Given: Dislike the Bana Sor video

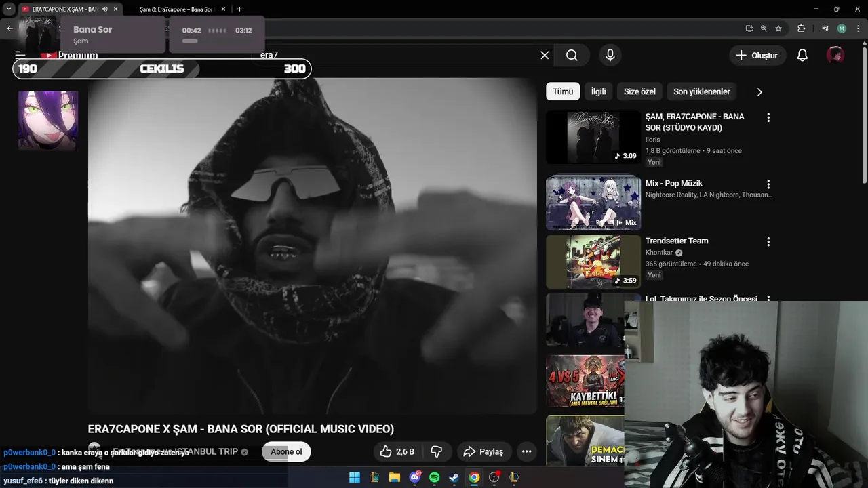Looking at the screenshot, I should click(437, 451).
